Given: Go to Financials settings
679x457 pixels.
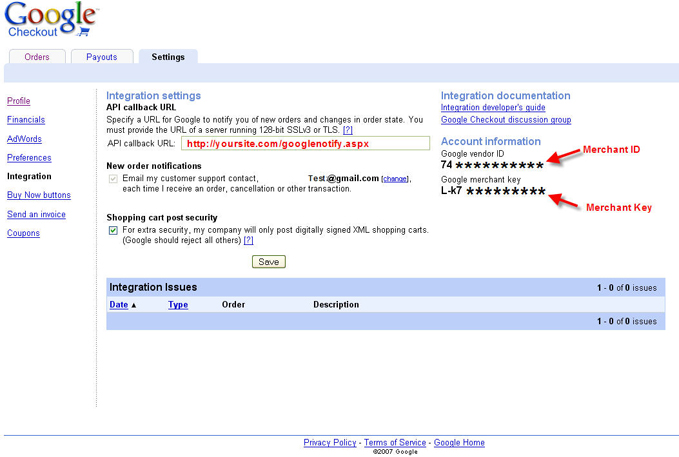Looking at the screenshot, I should 26,120.
